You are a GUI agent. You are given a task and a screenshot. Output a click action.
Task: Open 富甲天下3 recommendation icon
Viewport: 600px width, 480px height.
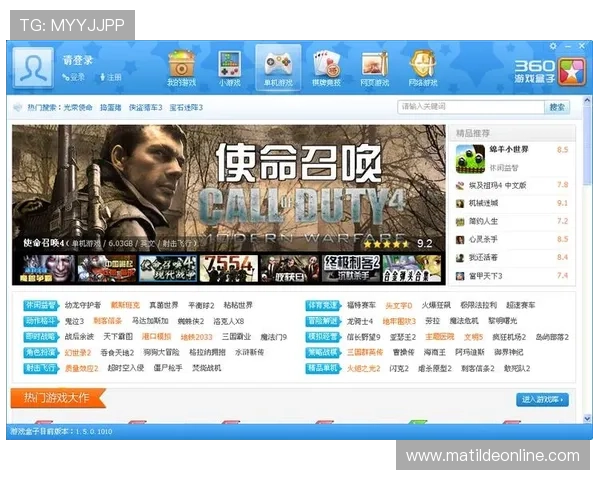(x=460, y=276)
